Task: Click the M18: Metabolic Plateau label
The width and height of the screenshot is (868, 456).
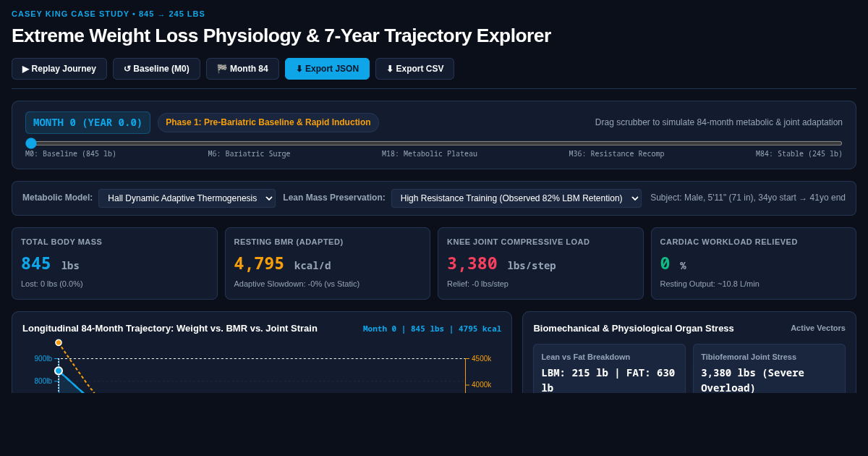Action: pos(430,154)
